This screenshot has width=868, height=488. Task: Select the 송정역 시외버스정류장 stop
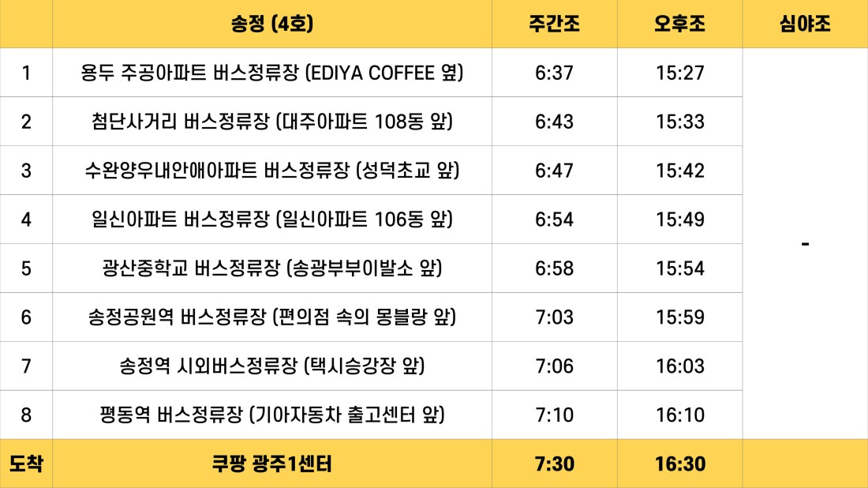click(271, 366)
